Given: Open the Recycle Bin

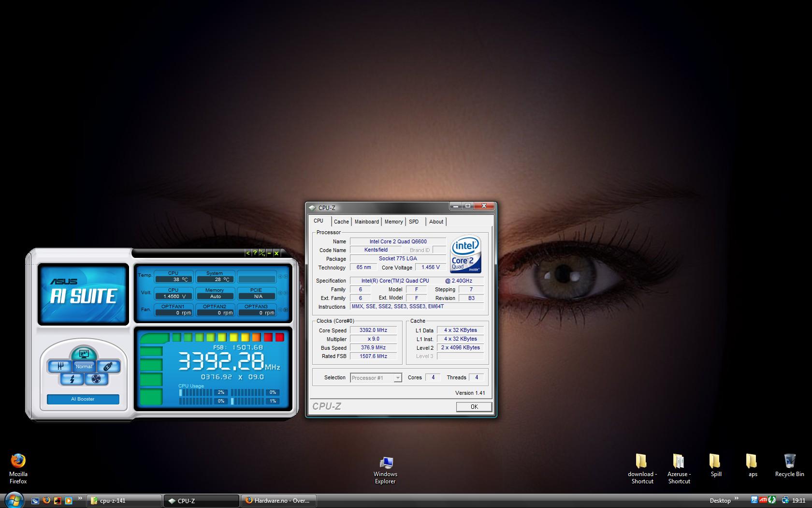Looking at the screenshot, I should point(789,465).
